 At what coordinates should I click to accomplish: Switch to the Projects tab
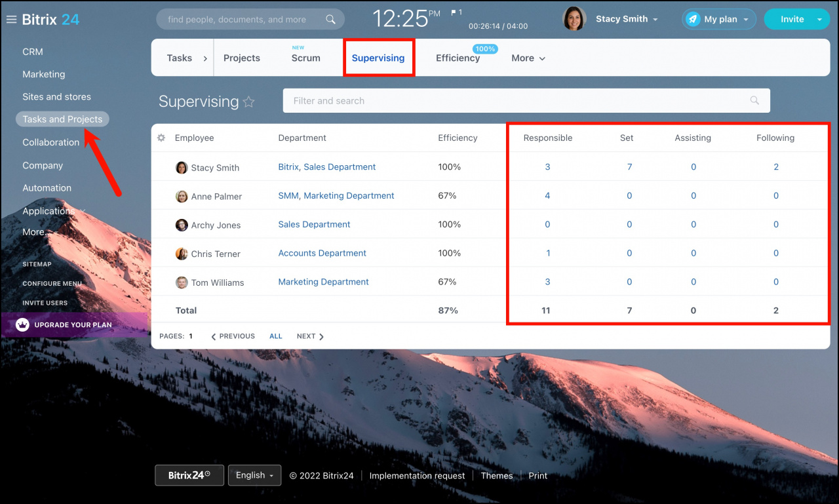click(242, 58)
